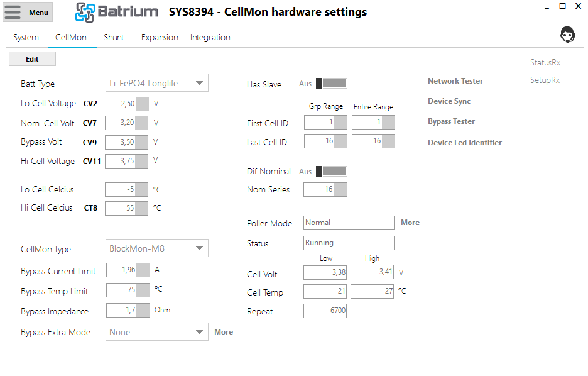Open the support headset avatar icon

point(567,35)
